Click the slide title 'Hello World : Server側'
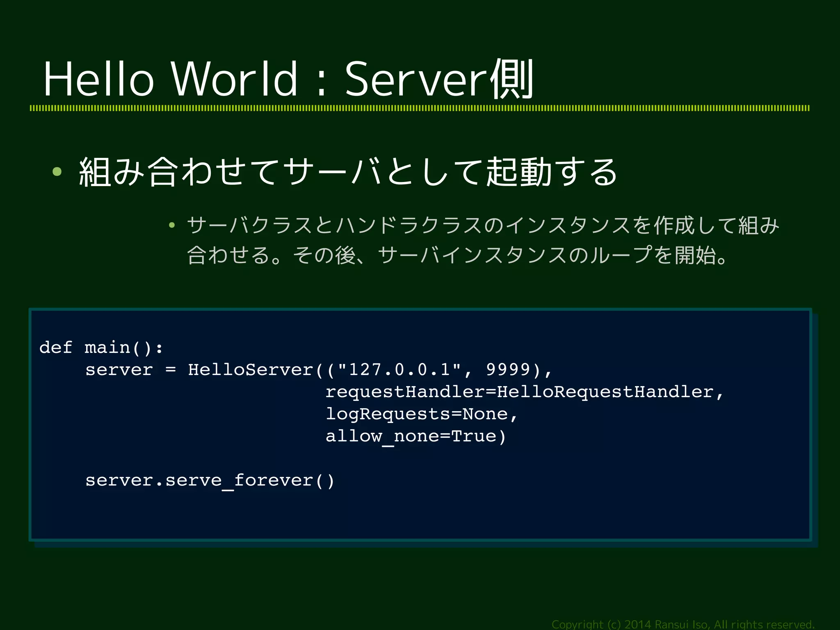Image resolution: width=840 pixels, height=630 pixels. click(x=288, y=78)
